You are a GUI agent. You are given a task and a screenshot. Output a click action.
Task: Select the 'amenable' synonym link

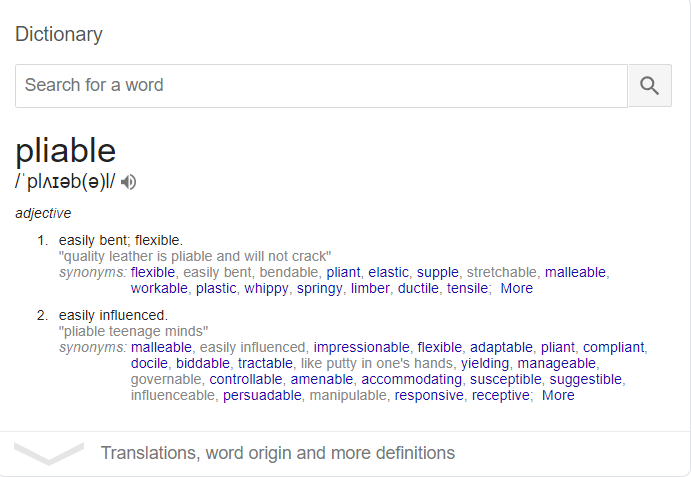click(322, 379)
